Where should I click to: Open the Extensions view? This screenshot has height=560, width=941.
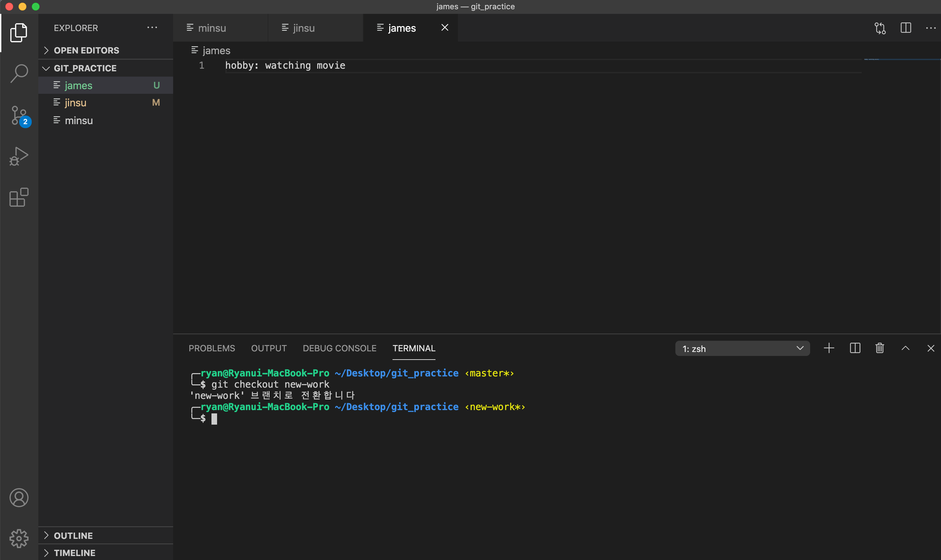point(19,197)
